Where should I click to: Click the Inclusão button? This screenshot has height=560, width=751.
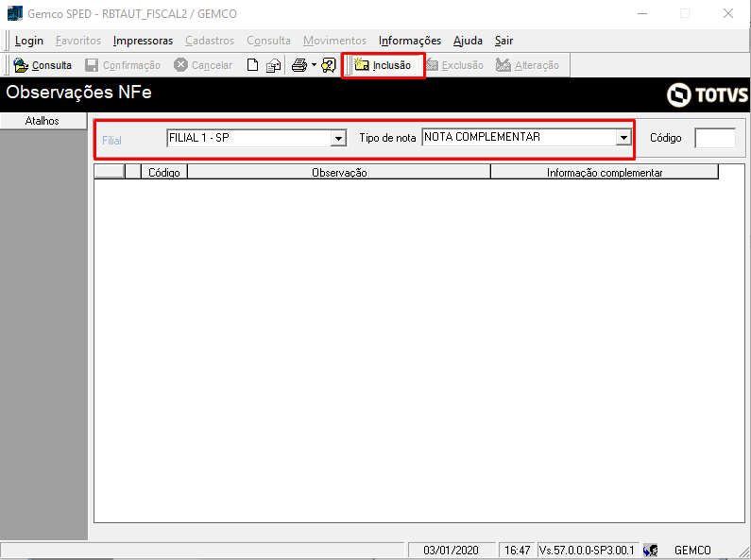pos(383,65)
